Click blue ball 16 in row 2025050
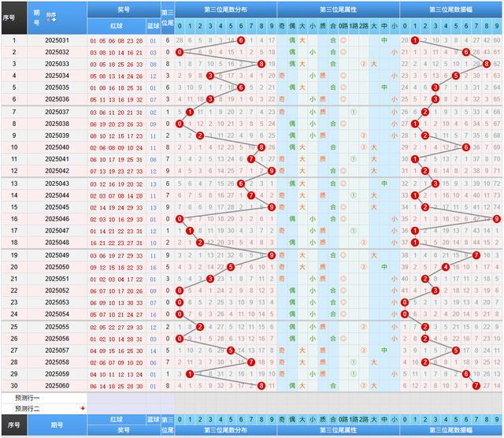The width and height of the screenshot is (504, 438). pos(154,268)
